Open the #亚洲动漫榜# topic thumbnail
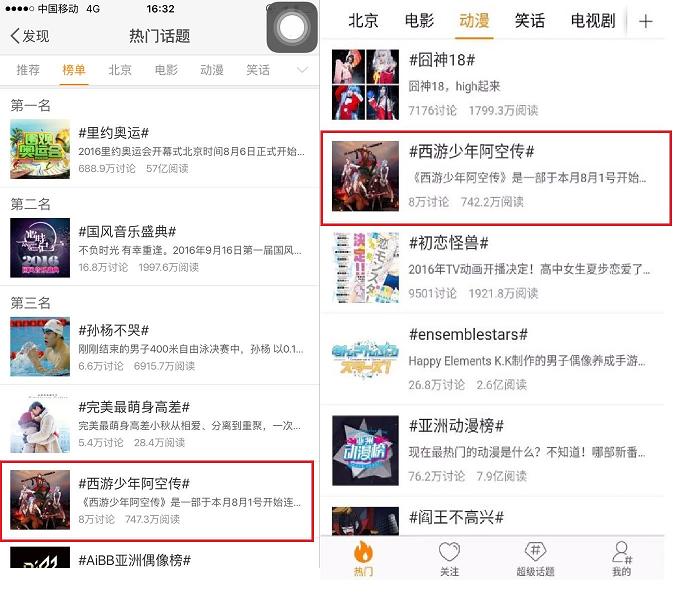 365,451
